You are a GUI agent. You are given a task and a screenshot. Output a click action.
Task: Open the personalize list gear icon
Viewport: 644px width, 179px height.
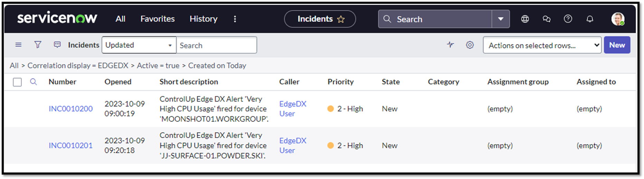click(x=470, y=45)
